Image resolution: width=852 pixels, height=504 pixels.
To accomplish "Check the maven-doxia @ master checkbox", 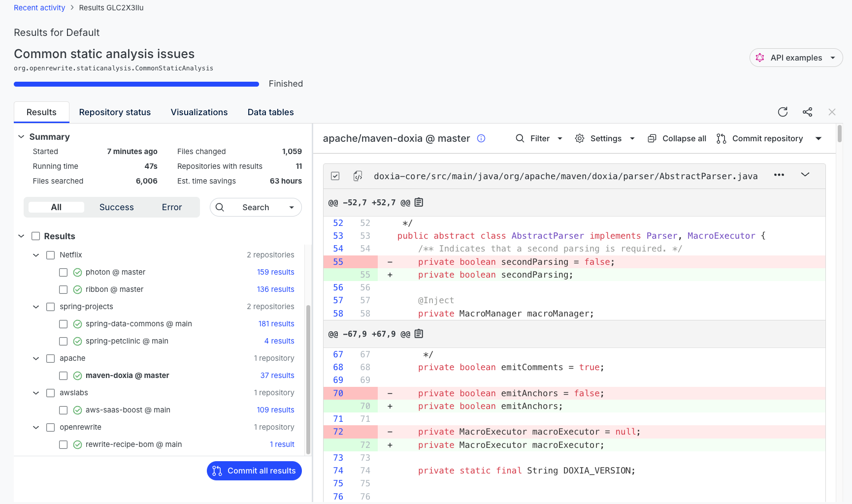I will point(63,376).
